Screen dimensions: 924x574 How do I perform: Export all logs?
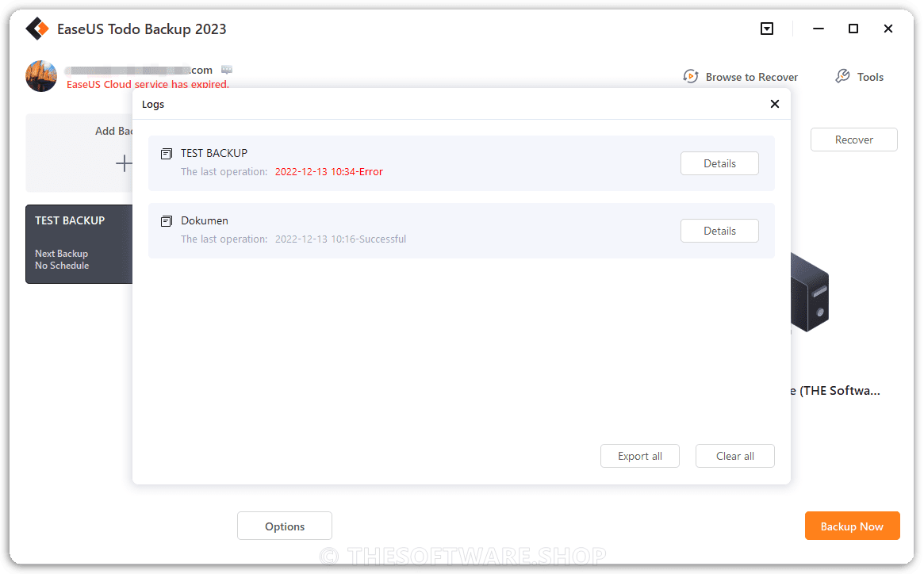640,456
